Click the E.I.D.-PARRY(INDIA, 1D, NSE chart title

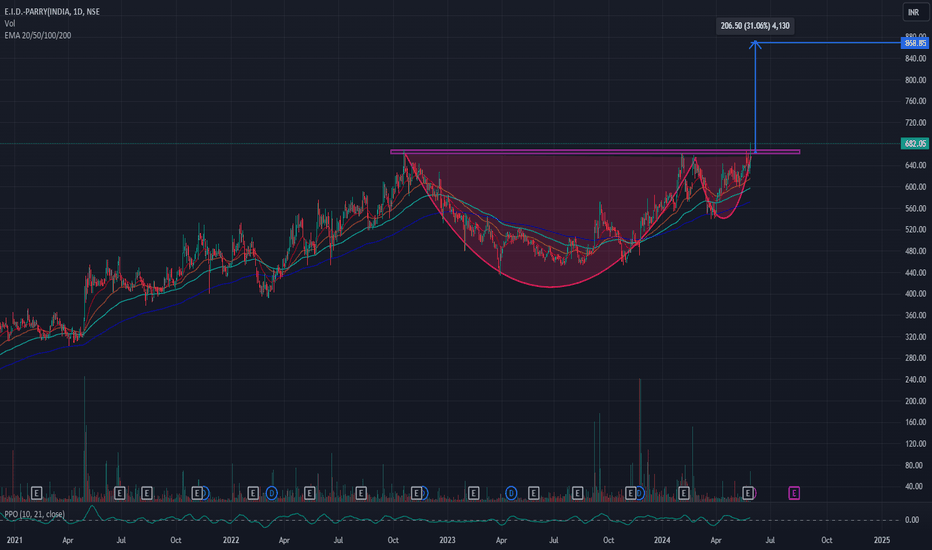(52, 11)
